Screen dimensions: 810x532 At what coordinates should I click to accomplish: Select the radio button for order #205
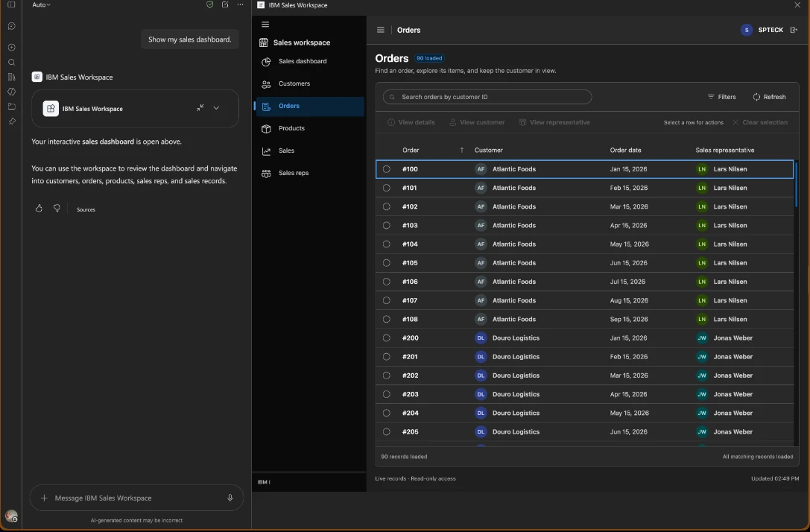[x=387, y=432]
